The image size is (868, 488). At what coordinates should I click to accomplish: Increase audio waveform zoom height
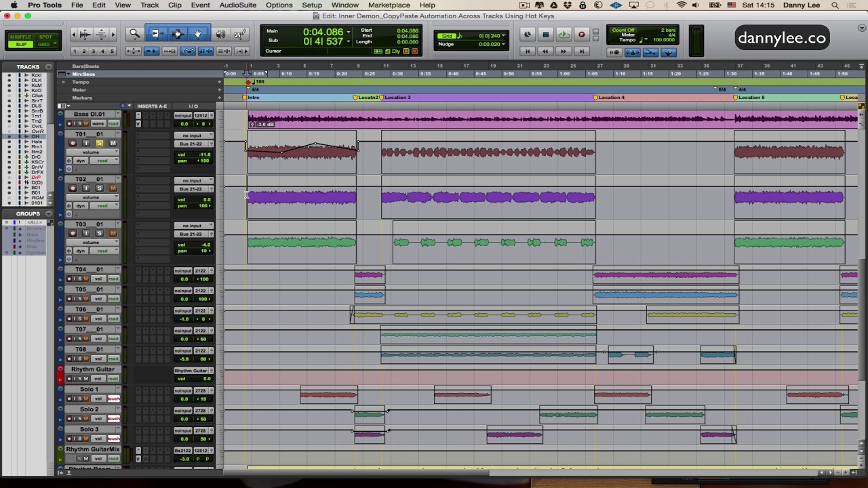(x=85, y=31)
